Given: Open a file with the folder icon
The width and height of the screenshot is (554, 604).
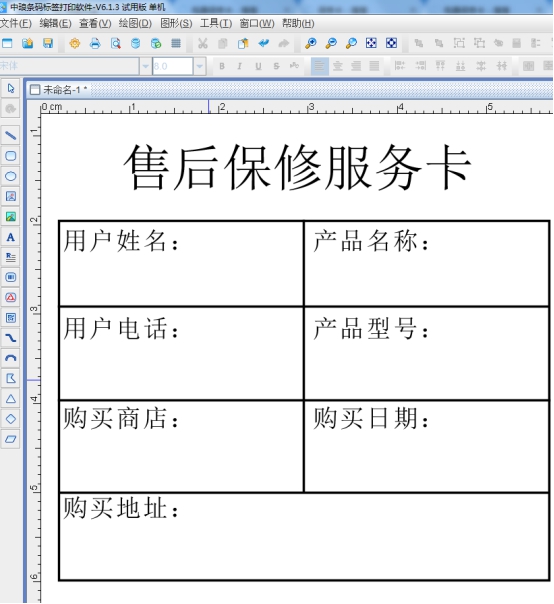Looking at the screenshot, I should 27,43.
